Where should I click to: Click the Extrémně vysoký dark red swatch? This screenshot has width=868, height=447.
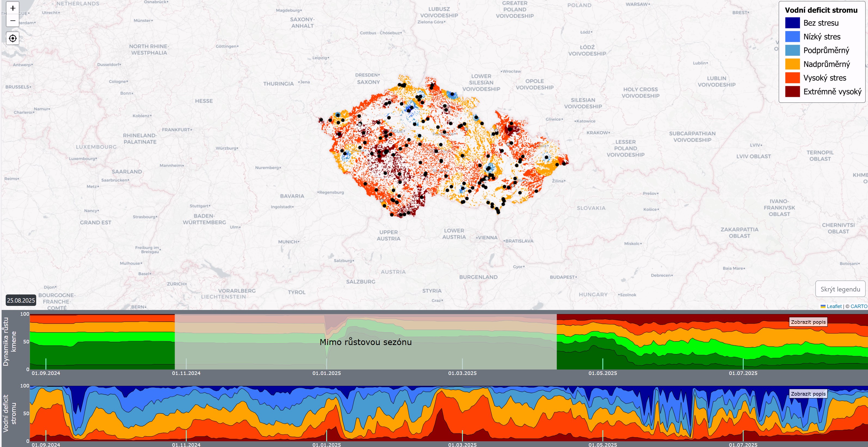[792, 92]
